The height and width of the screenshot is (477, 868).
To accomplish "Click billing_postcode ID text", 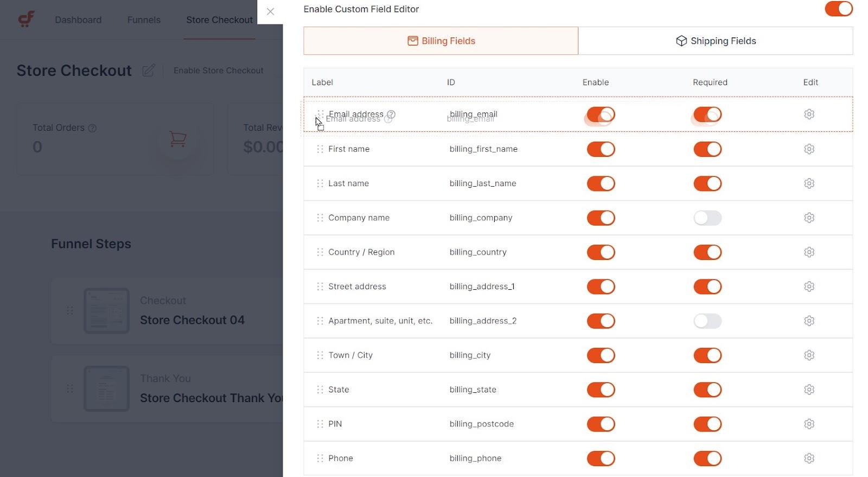I will point(481,424).
